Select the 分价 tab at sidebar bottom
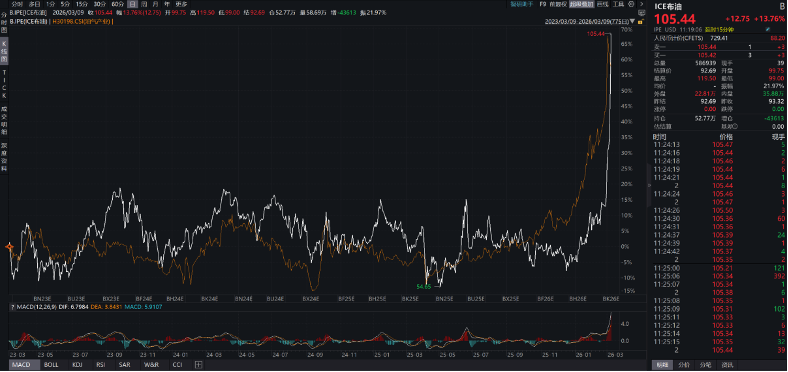The height and width of the screenshot is (372, 788). click(683, 364)
